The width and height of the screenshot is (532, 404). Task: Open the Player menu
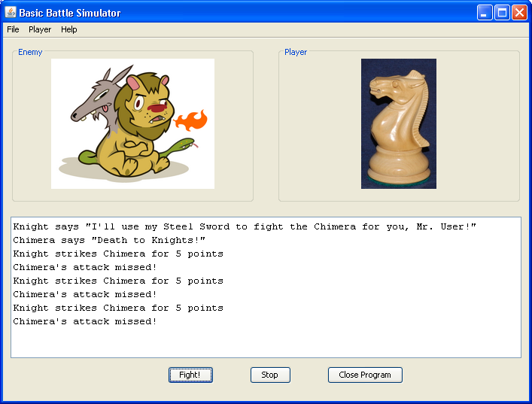coord(40,29)
